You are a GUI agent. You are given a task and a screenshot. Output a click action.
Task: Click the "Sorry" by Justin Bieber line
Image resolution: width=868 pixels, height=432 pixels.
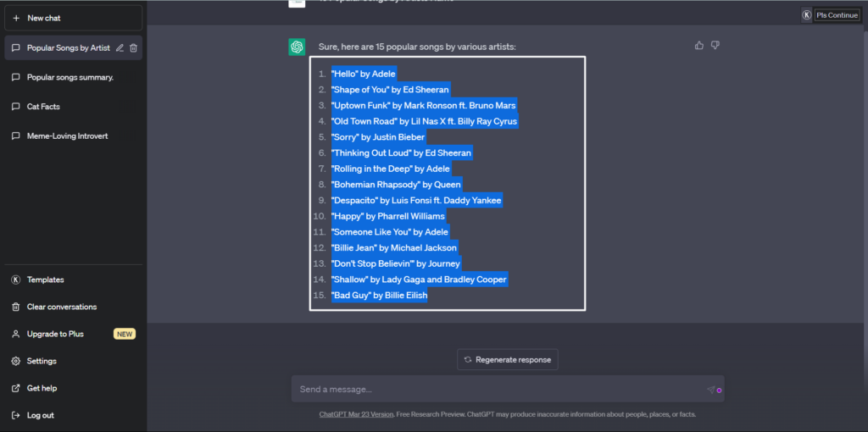pos(378,137)
